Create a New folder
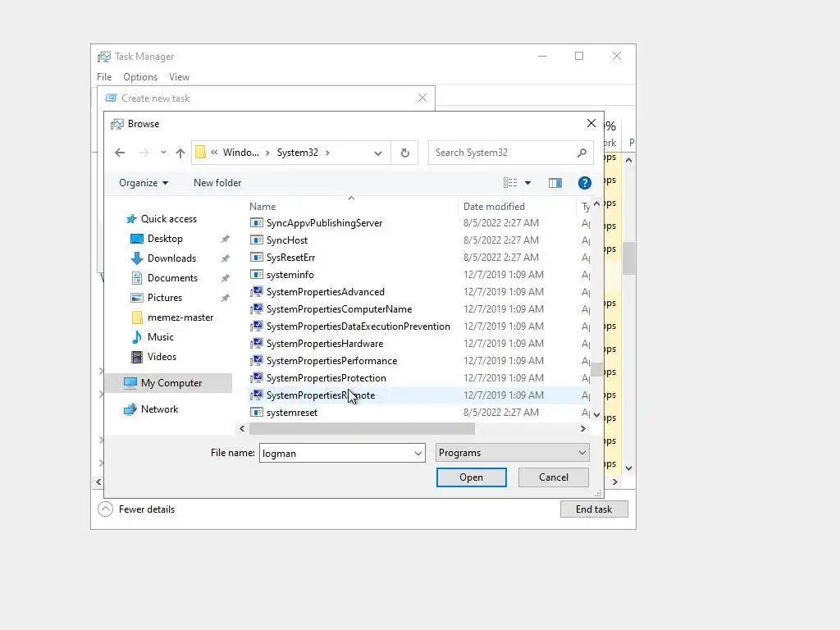The width and height of the screenshot is (840, 630). tap(217, 183)
